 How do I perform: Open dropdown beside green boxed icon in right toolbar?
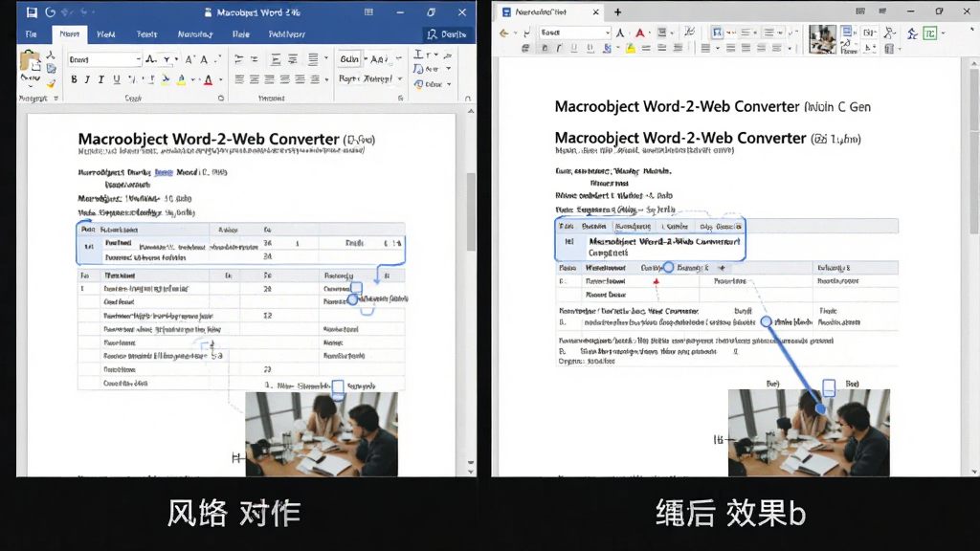943,33
